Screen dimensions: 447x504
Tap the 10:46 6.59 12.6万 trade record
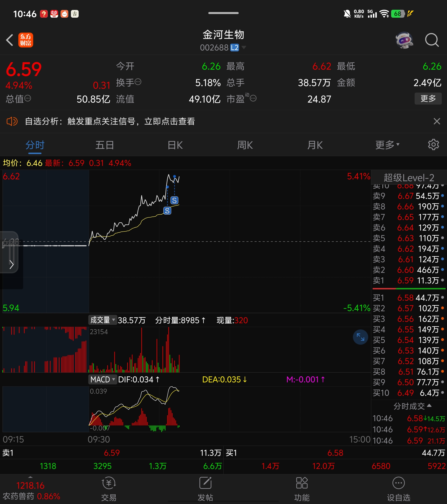tap(409, 430)
